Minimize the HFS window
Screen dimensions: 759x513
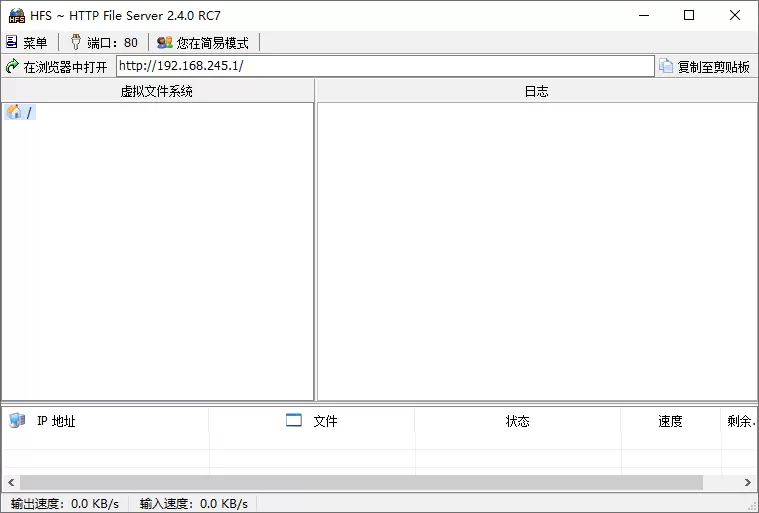click(644, 15)
